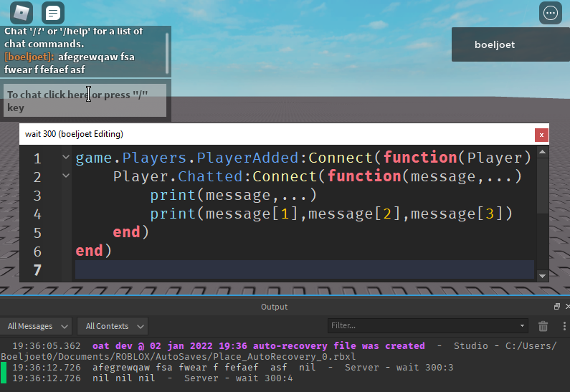Open the All Messages dropdown
Viewport: 570px width, 392px height.
[x=36, y=326]
